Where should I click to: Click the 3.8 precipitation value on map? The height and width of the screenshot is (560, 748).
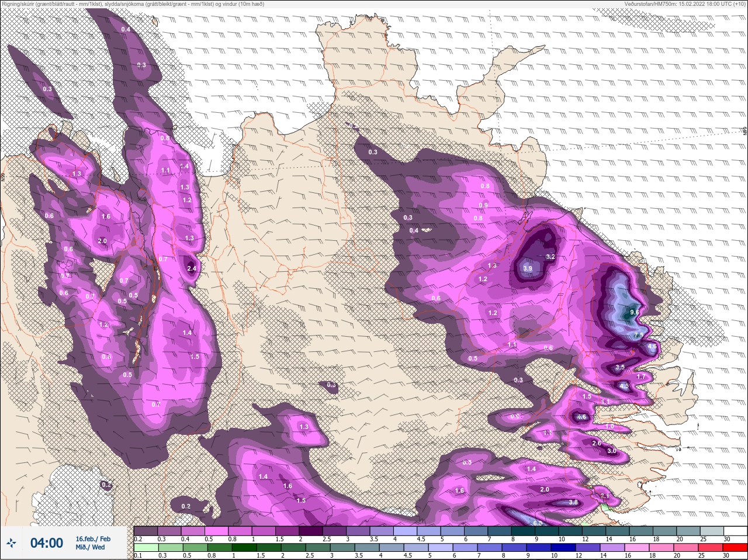click(573, 502)
